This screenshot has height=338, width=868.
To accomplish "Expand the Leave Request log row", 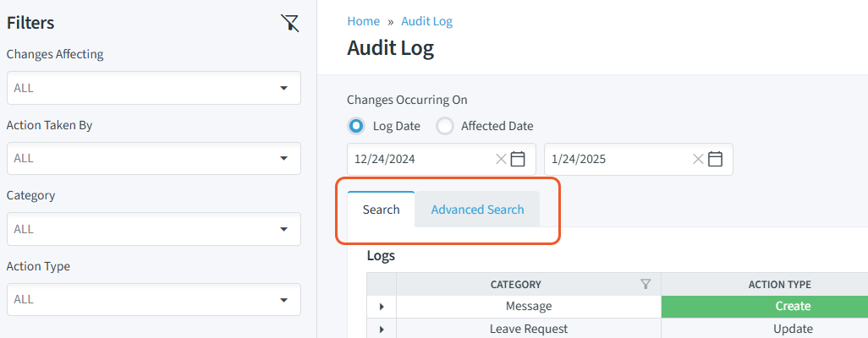I will 382,330.
